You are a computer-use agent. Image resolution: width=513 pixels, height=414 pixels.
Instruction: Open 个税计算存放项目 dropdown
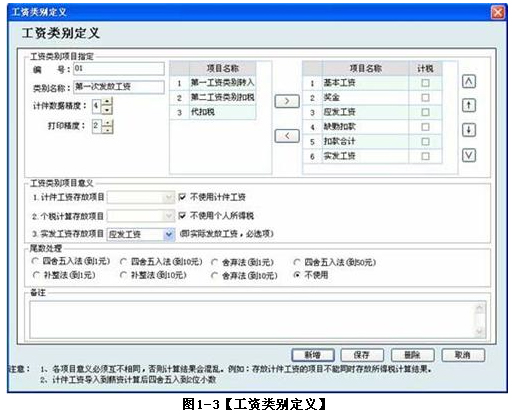[169, 216]
